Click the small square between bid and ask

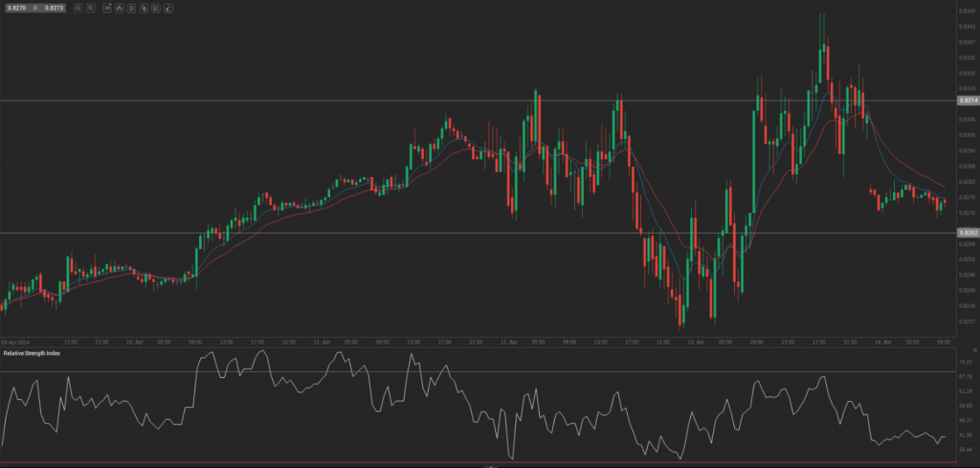pos(33,8)
